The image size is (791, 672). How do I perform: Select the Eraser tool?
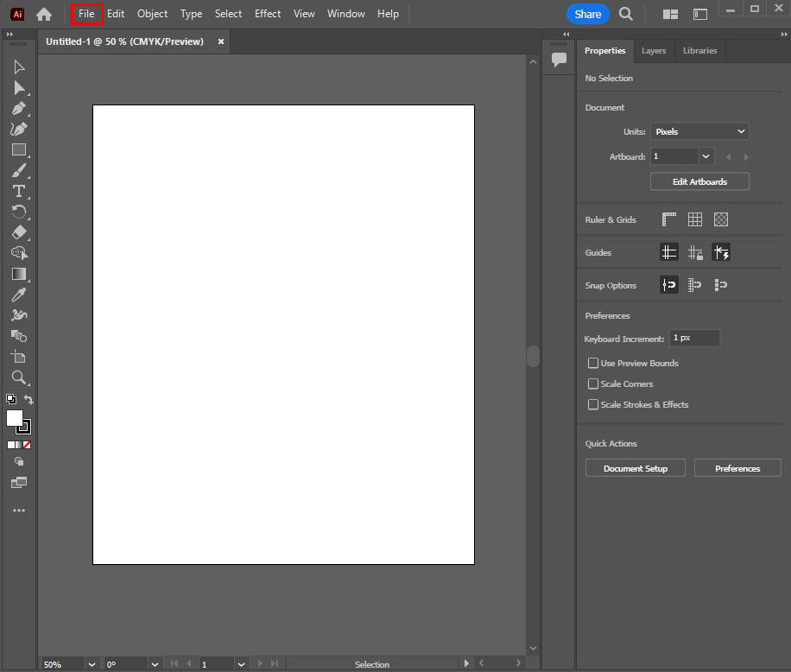pos(18,232)
